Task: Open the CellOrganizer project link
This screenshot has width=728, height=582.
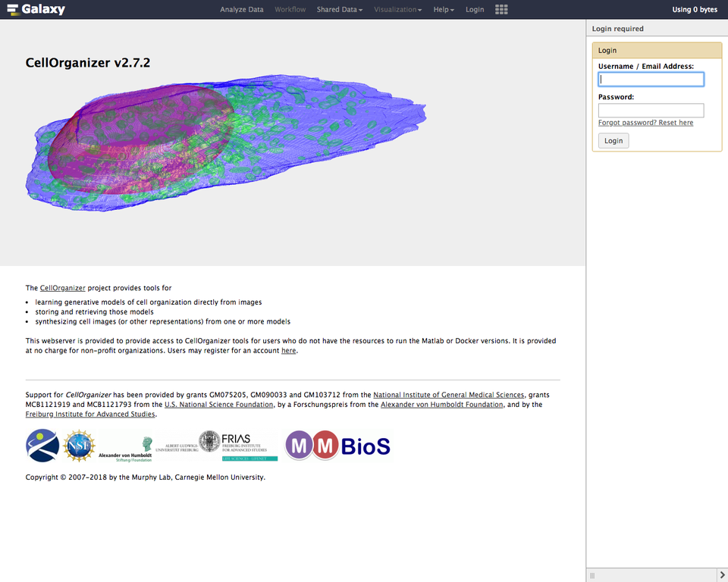Action: pos(63,288)
